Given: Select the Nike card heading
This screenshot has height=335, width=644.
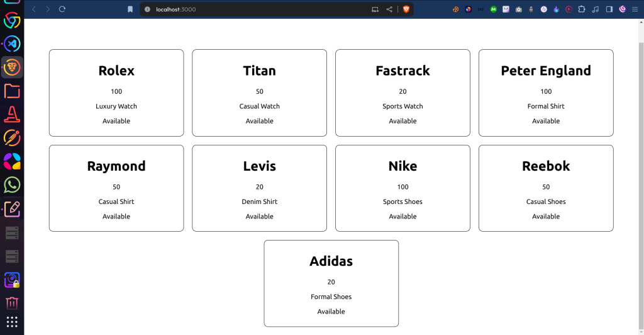Looking at the screenshot, I should tap(402, 166).
